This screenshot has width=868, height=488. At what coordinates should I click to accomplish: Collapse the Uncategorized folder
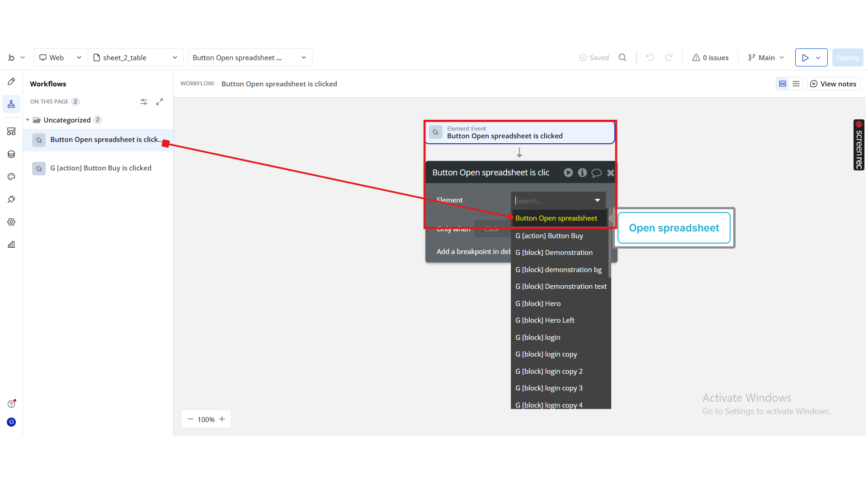tap(28, 120)
